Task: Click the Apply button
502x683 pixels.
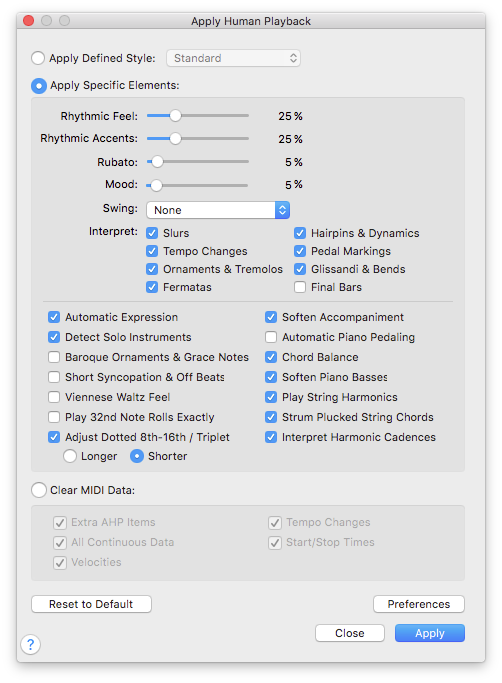Action: [430, 633]
